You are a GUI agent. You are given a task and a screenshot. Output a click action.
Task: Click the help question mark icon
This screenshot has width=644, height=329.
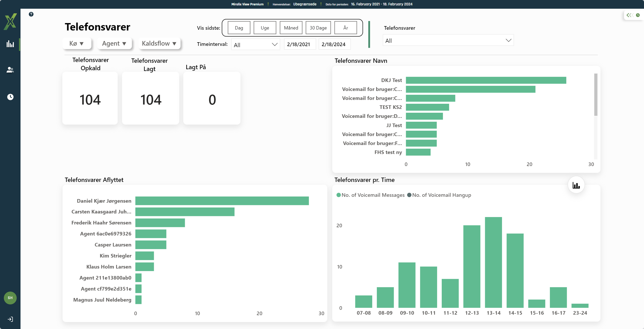coord(31,14)
